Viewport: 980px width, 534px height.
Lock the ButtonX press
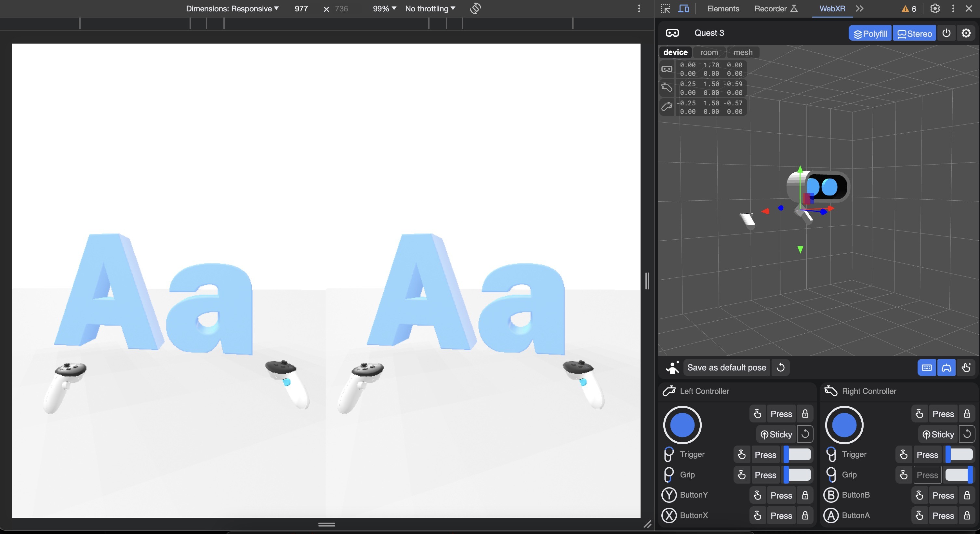click(805, 515)
